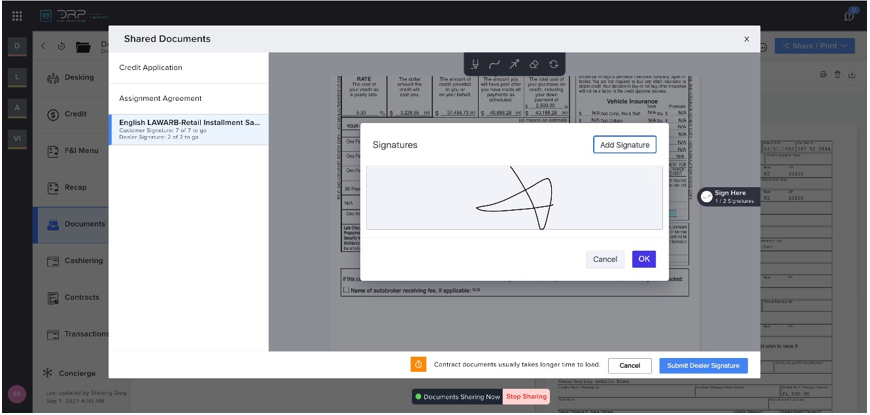This screenshot has width=870, height=415.
Task: Click the download icon
Action: click(852, 74)
